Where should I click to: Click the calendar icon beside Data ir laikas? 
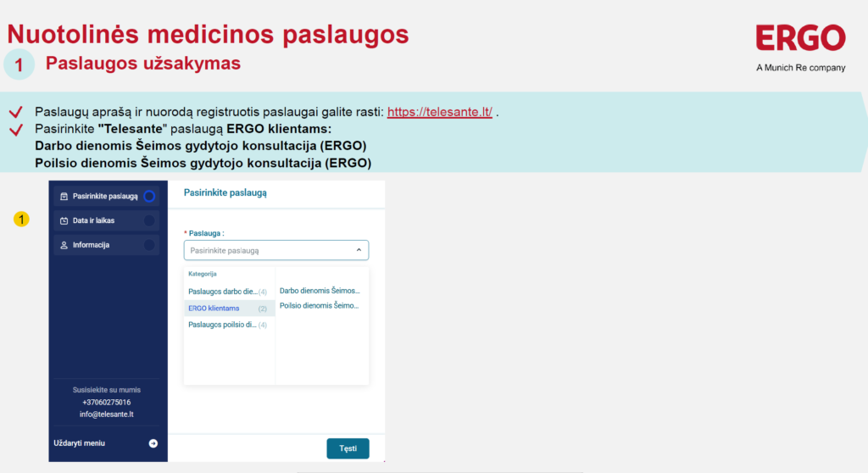[64, 221]
